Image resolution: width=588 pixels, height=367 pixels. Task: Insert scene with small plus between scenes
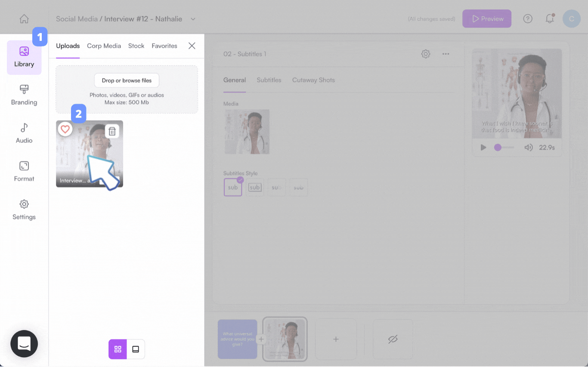click(261, 339)
